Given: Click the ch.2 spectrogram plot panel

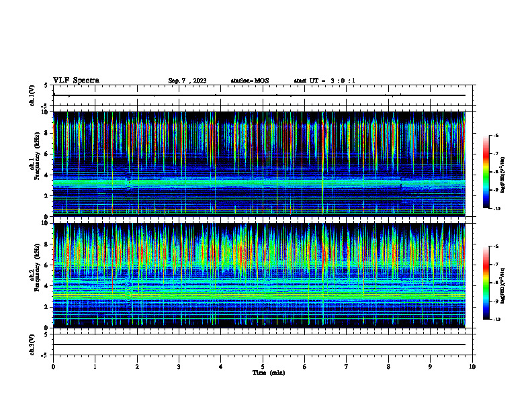Looking at the screenshot, I should tap(259, 275).
